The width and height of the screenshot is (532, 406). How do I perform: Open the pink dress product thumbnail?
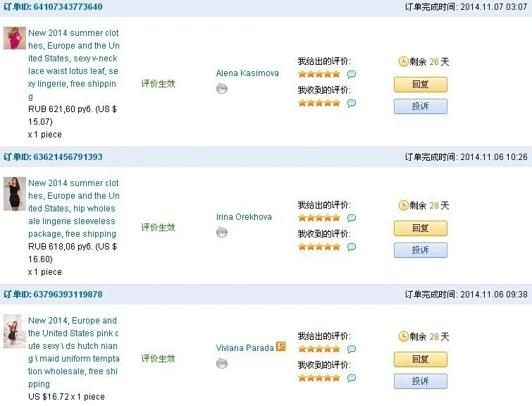(15, 38)
